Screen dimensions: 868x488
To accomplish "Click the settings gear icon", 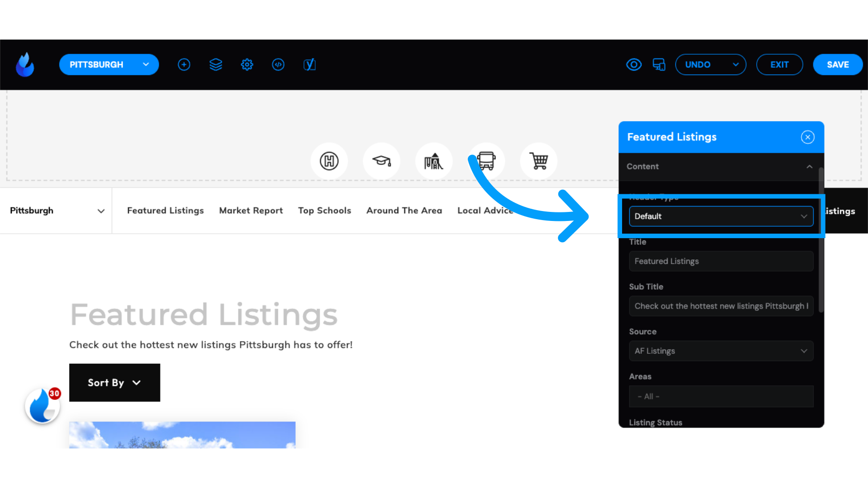I will [246, 64].
